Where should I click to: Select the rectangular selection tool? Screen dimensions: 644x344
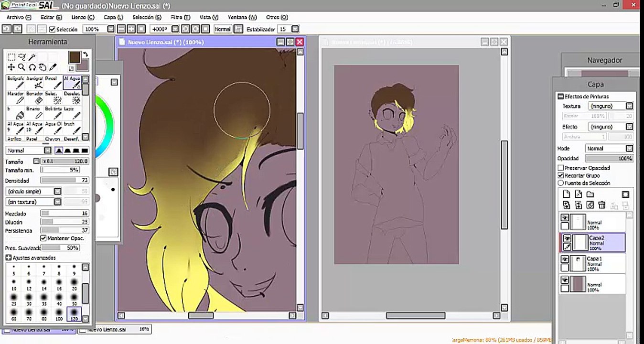(11, 57)
